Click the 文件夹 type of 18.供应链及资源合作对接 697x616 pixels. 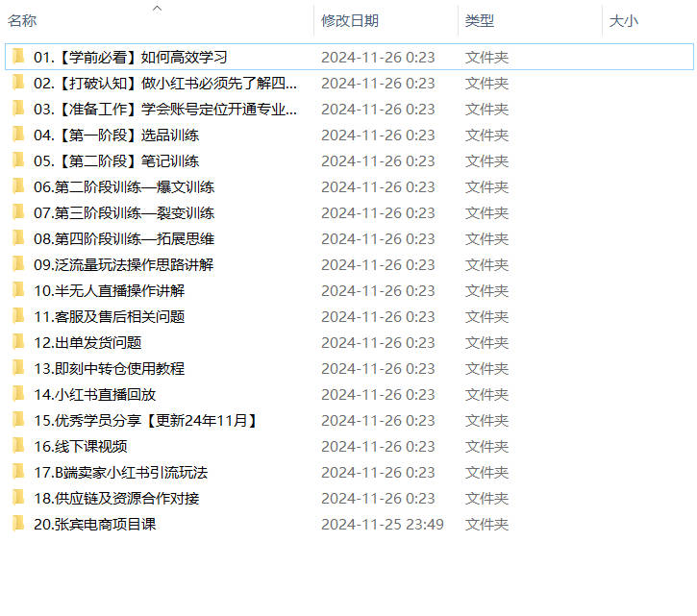(x=486, y=498)
